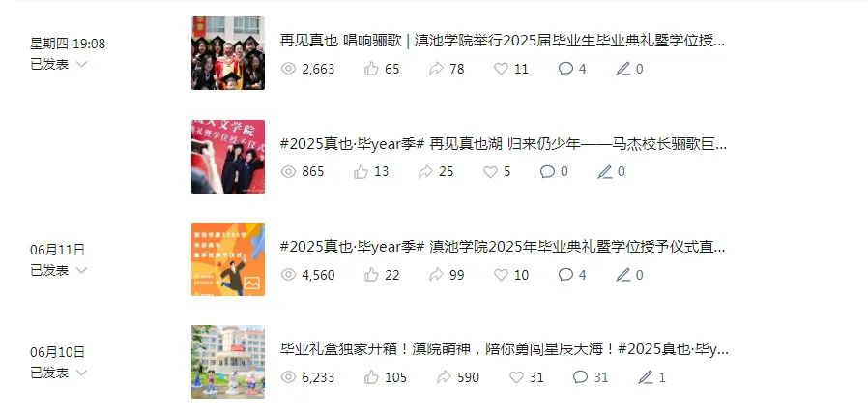Click the thumbs-up icon with 22 likes
Image resolution: width=868 pixels, height=418 pixels.
pyautogui.click(x=371, y=275)
